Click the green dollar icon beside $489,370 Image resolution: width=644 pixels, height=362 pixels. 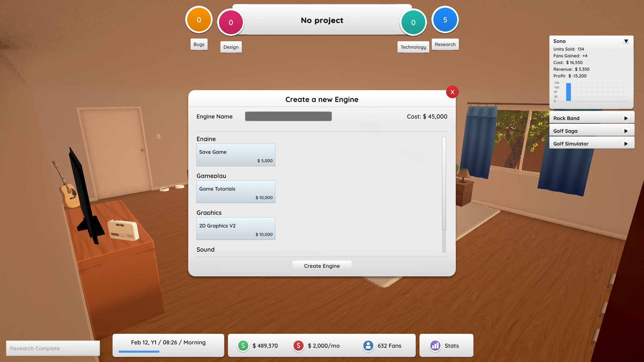tap(243, 346)
